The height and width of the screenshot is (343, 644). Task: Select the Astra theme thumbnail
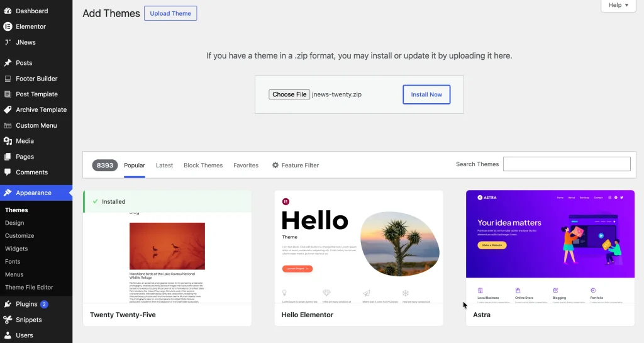click(550, 247)
